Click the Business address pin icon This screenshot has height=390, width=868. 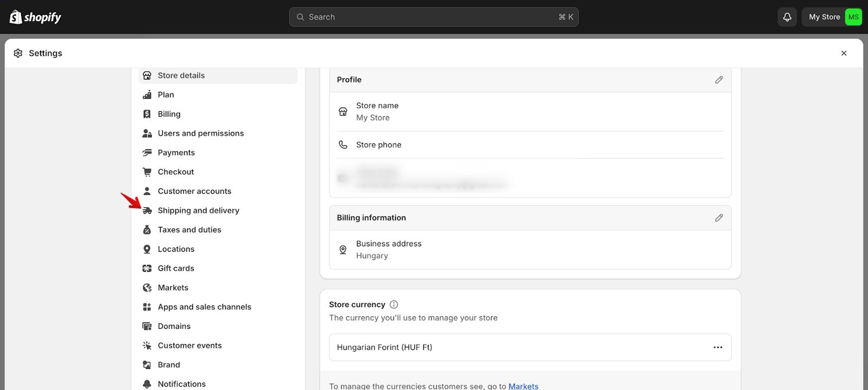pyautogui.click(x=343, y=249)
